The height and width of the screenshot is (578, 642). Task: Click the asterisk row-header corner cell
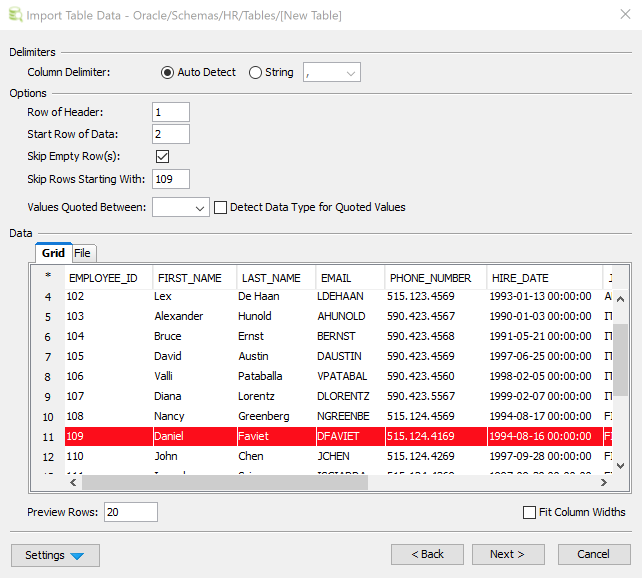pos(47,277)
